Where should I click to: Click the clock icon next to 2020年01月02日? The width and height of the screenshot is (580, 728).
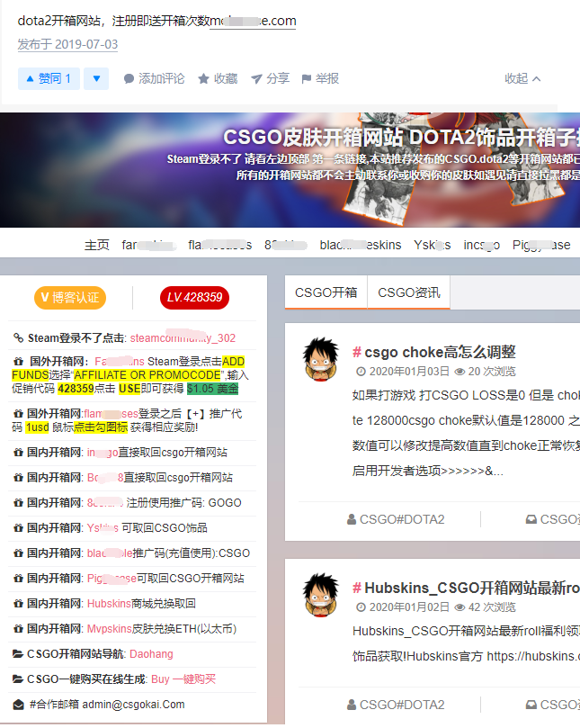point(361,607)
